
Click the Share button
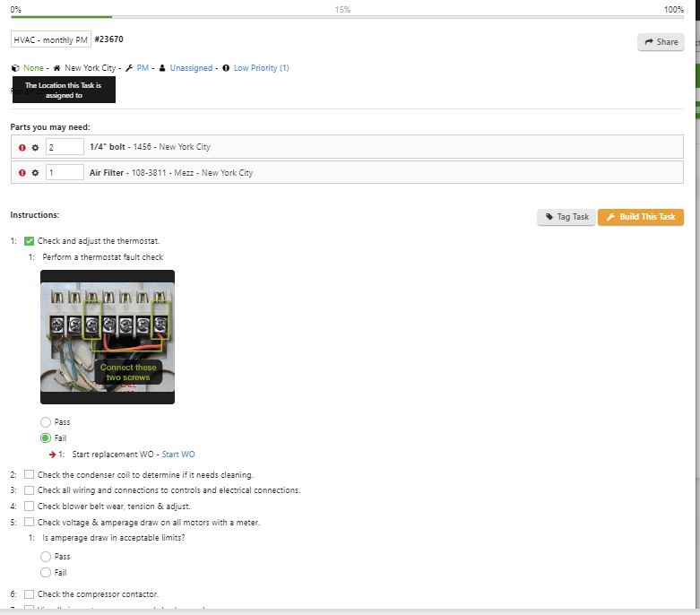(x=660, y=42)
